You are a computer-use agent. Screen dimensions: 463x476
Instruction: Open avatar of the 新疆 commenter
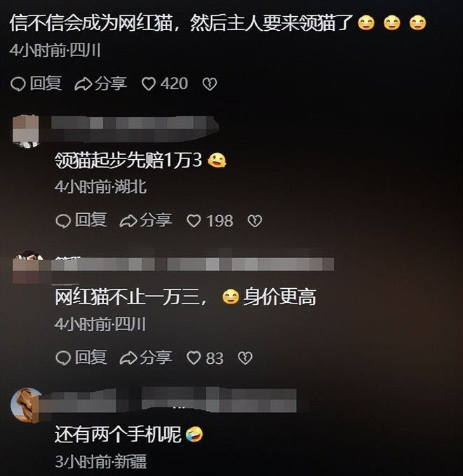click(26, 405)
